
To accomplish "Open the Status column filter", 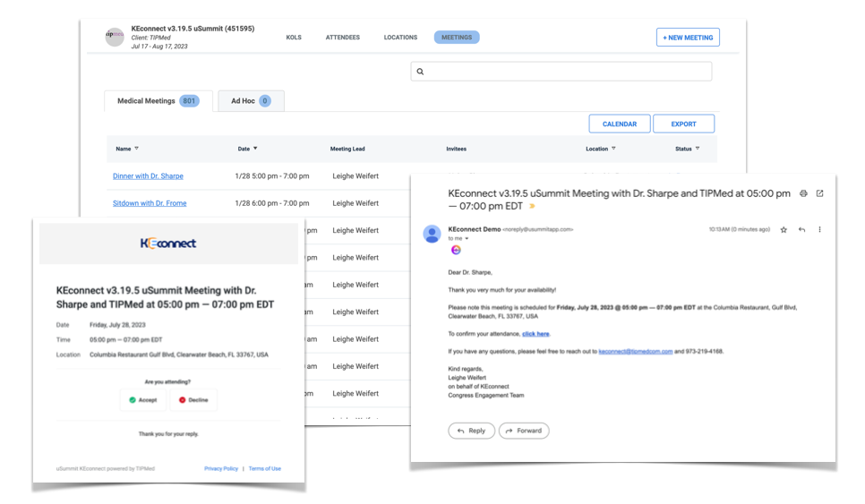I will point(698,149).
